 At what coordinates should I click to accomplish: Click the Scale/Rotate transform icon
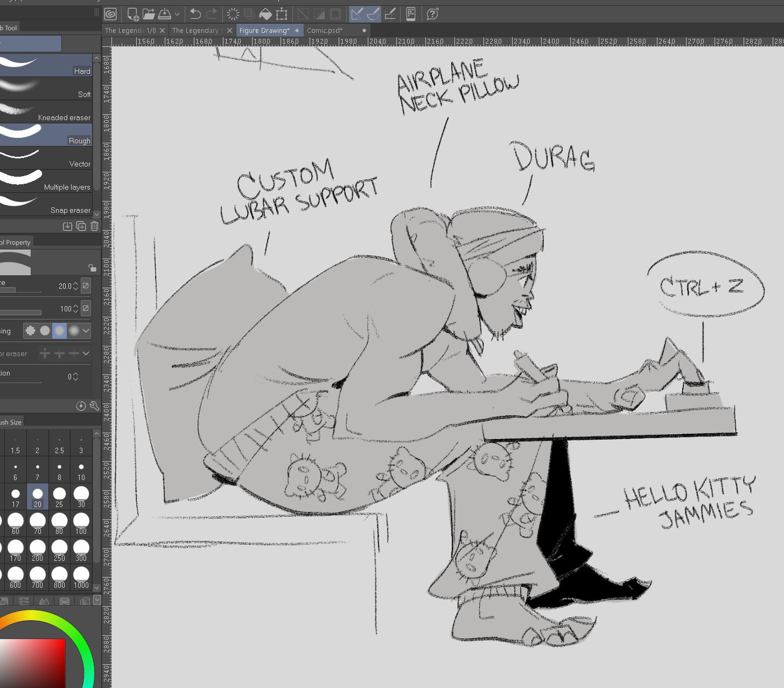coord(282,14)
